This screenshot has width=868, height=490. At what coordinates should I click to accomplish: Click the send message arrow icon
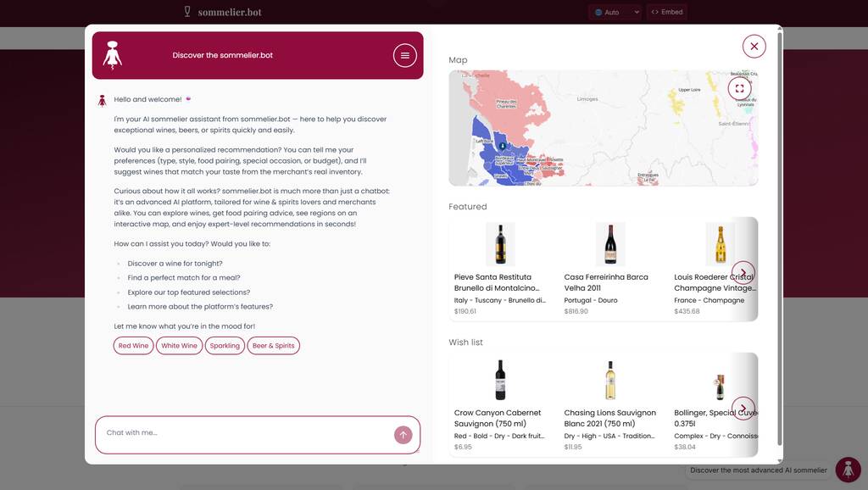point(403,434)
